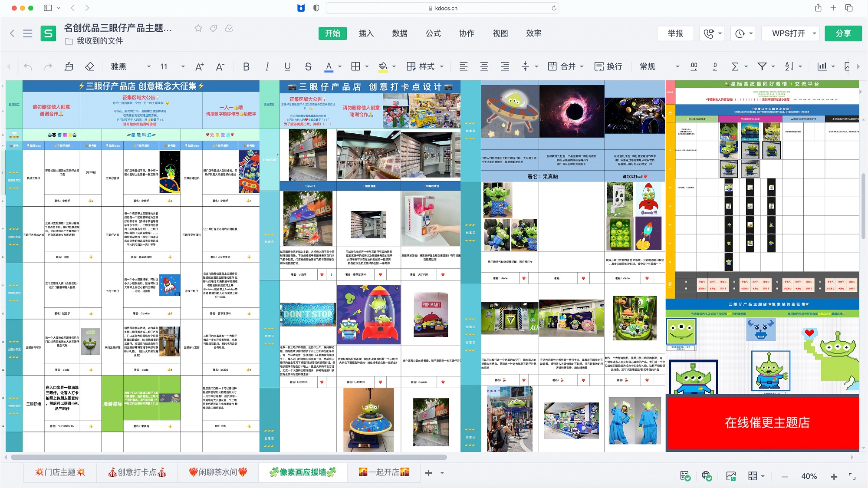
Task: Click the increase font size icon
Action: 199,66
